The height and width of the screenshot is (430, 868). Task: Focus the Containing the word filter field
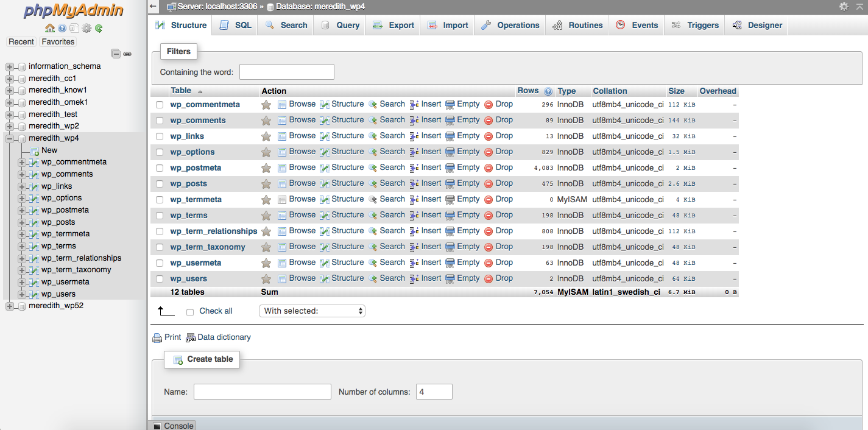tap(287, 72)
